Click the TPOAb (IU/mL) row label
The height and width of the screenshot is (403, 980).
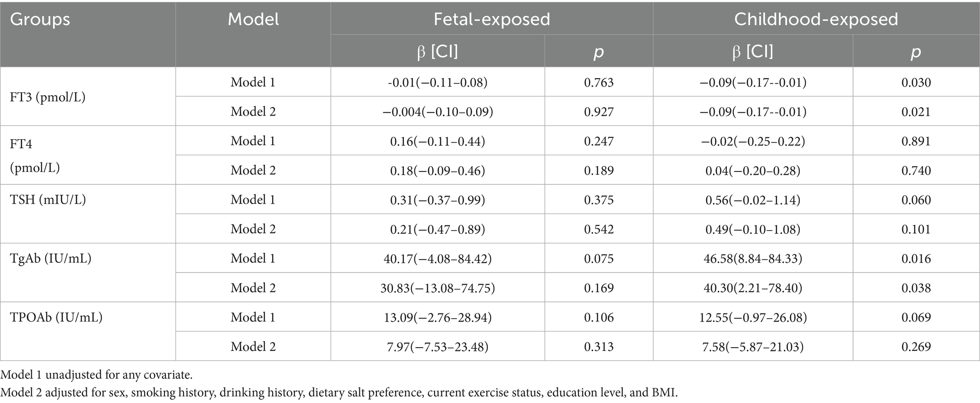56,317
